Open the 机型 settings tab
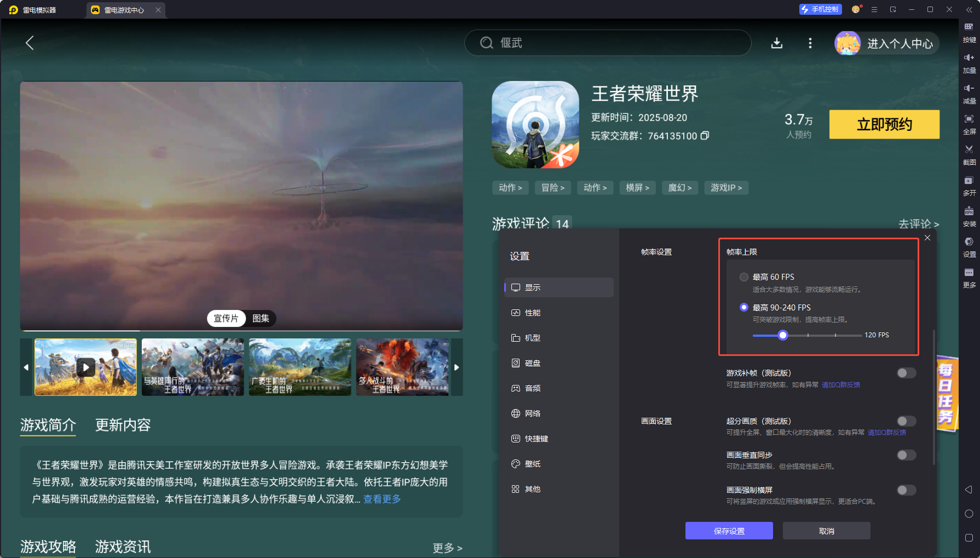980x558 pixels. 559,338
